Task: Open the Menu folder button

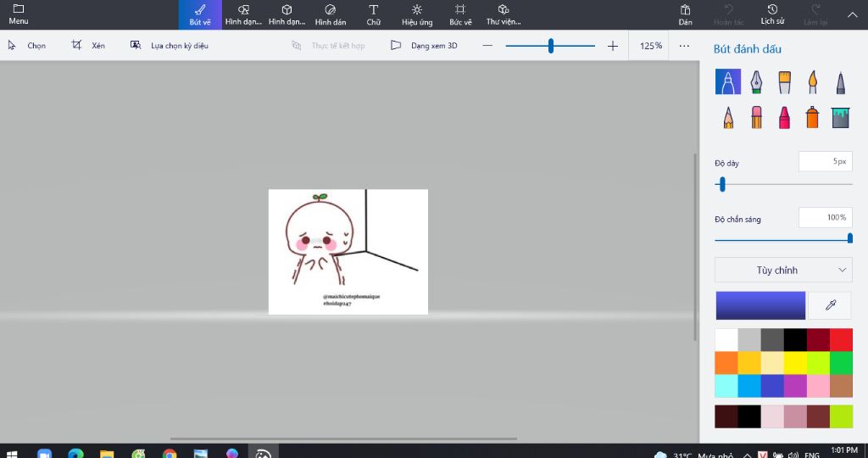Action: pos(19,14)
